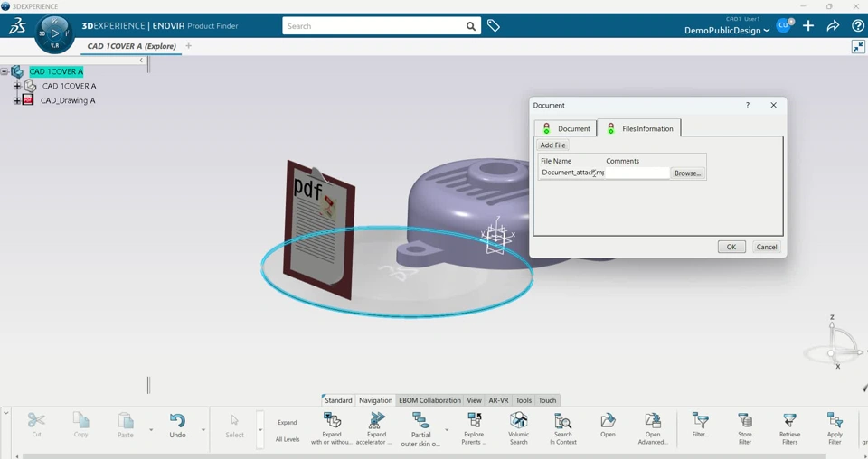This screenshot has height=459, width=868.
Task: Confirm the Document dialog with OK
Action: [731, 247]
